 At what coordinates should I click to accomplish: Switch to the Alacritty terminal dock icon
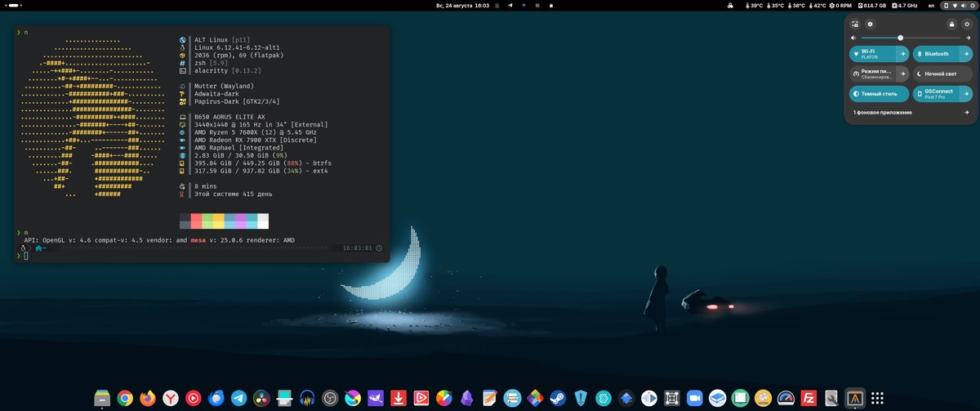855,398
